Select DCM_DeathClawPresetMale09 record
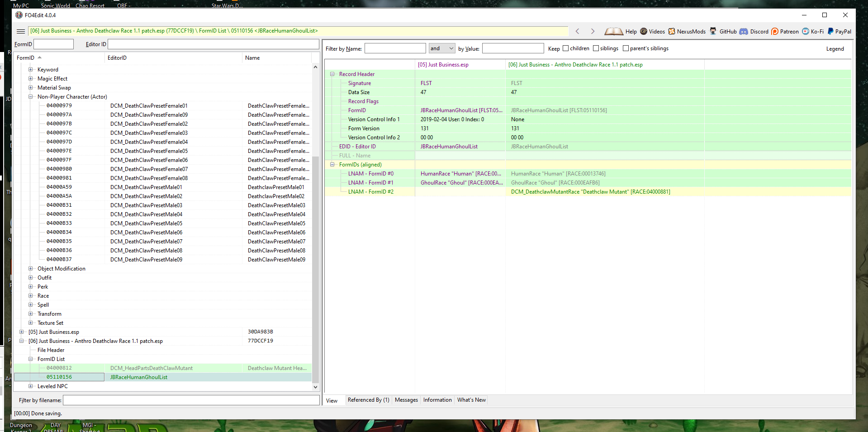 (x=163, y=260)
